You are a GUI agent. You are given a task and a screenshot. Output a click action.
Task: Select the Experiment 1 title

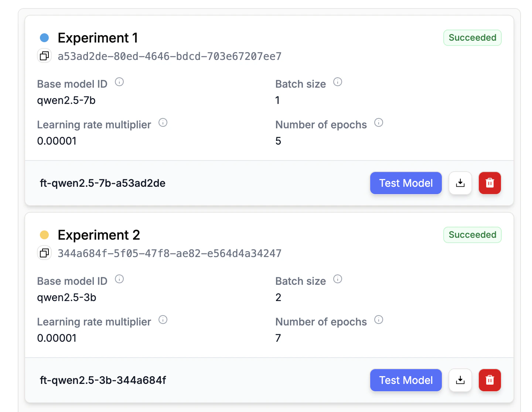point(98,37)
